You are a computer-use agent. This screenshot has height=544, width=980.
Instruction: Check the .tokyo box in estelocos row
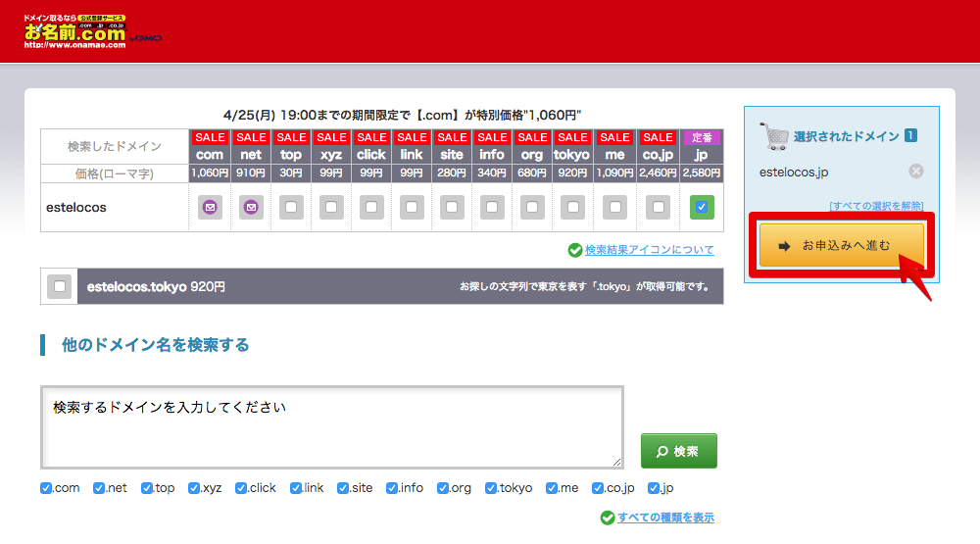572,207
